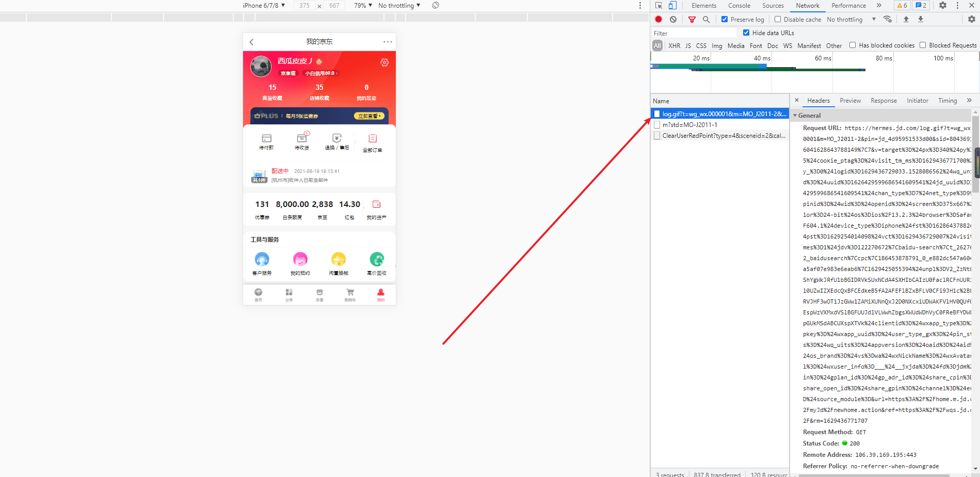
Task: Toggle the network filter funnel icon
Action: [692, 20]
